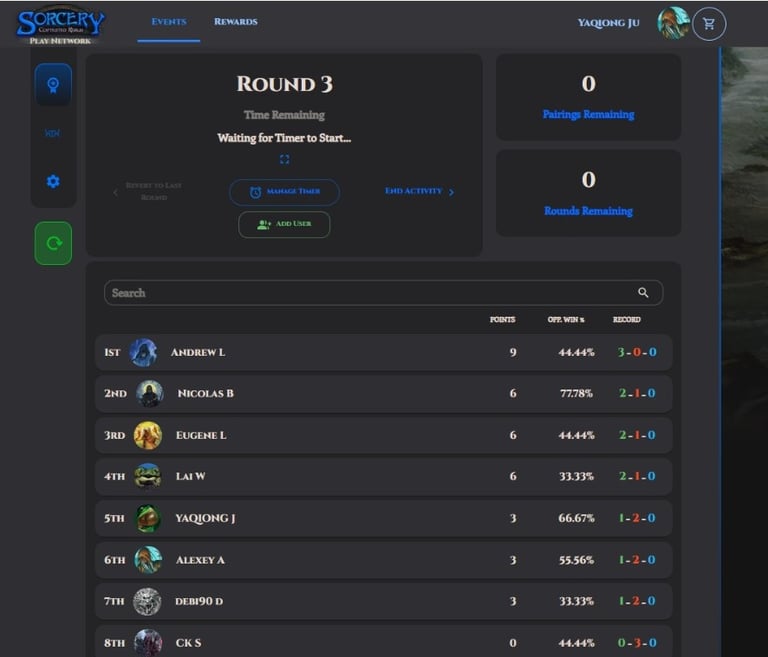768x657 pixels.
Task: Click CK S's avatar
Action: point(147,642)
